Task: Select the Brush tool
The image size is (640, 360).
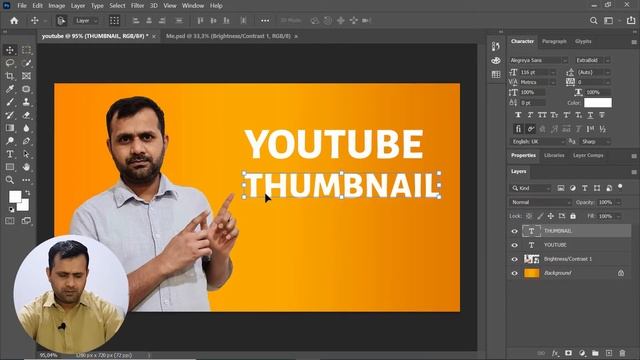Action: (10, 102)
